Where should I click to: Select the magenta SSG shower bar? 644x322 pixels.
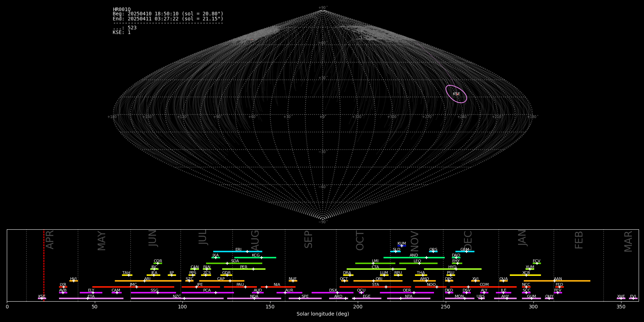[153, 293]
